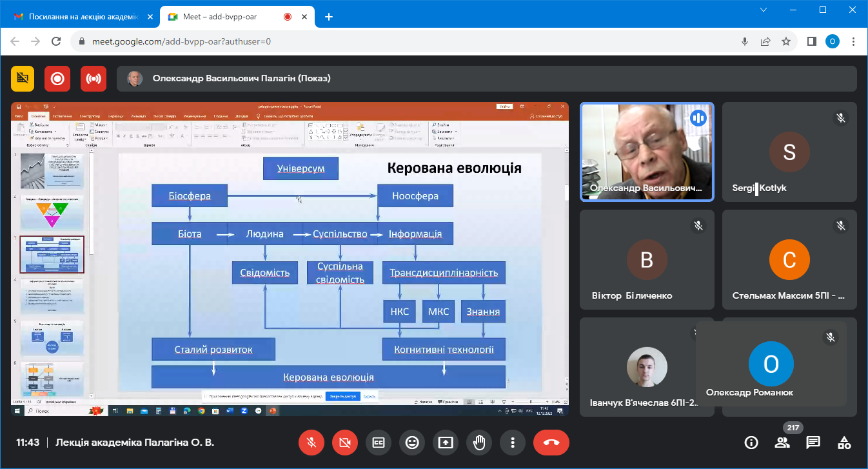Click the 11:43 meeting clock text
Screen dimensions: 868x469
tap(28, 443)
